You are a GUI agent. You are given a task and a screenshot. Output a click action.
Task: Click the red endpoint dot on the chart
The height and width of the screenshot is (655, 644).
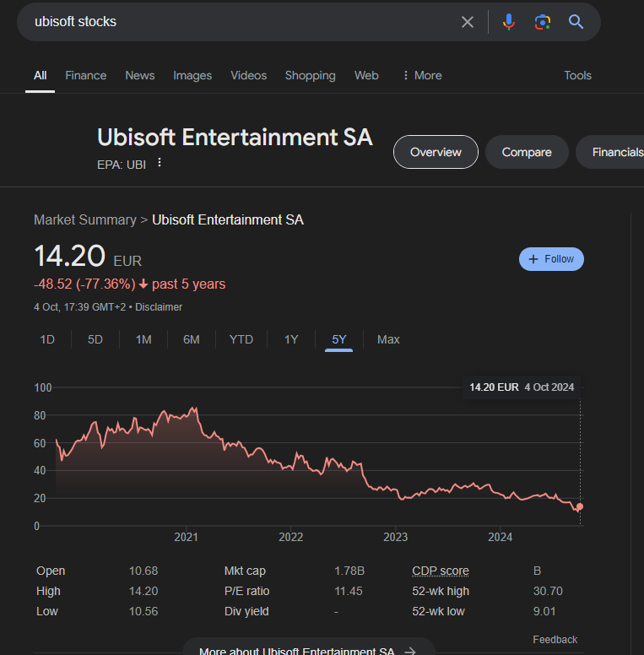(580, 506)
